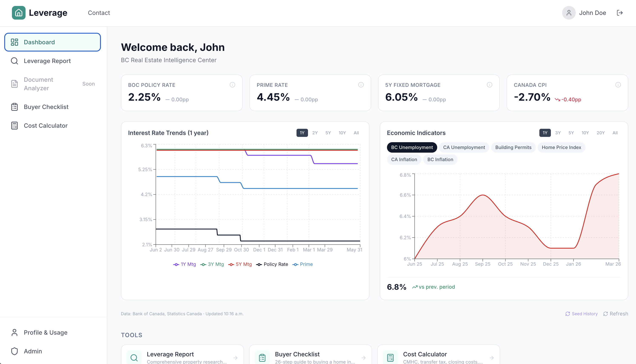636x364 pixels.
Task: Click the -0.40pp CPI change value
Action: click(x=568, y=99)
